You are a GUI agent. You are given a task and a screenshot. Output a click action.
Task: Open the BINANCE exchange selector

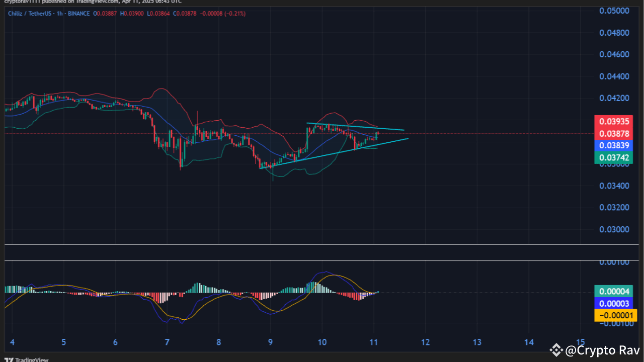point(79,14)
